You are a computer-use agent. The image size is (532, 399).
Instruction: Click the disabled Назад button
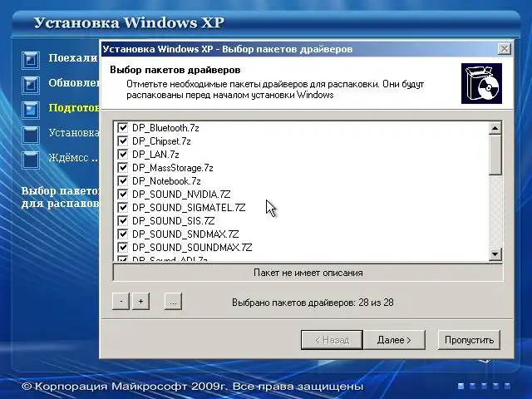pyautogui.click(x=332, y=340)
